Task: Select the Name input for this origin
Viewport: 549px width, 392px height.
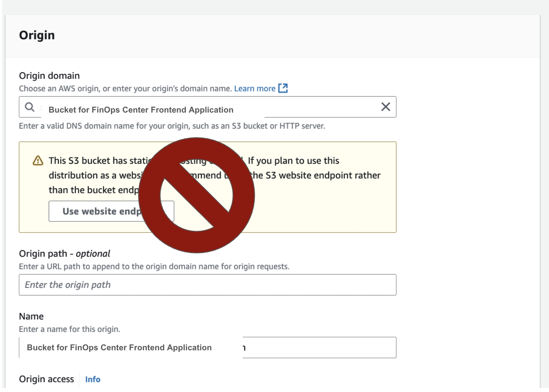Action: (x=207, y=348)
